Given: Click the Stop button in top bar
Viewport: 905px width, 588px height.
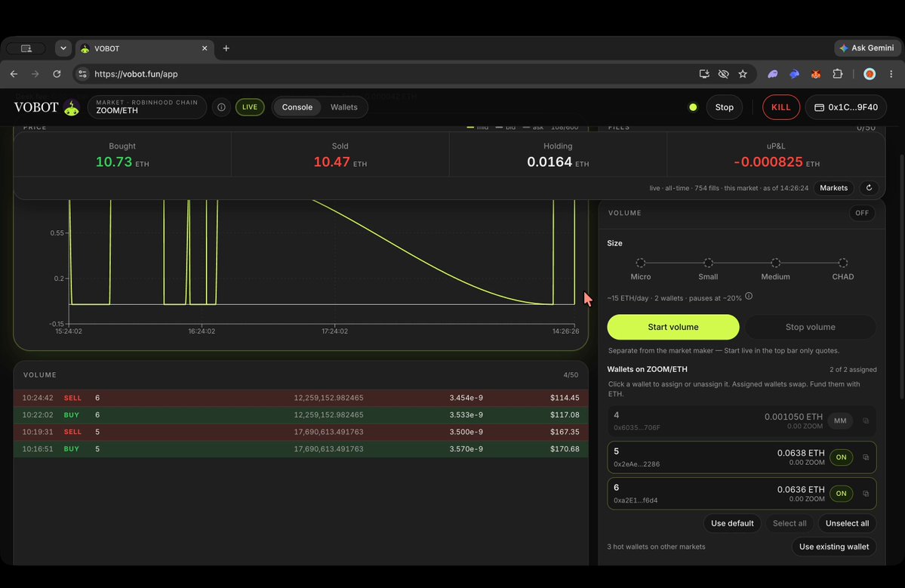Looking at the screenshot, I should [725, 107].
